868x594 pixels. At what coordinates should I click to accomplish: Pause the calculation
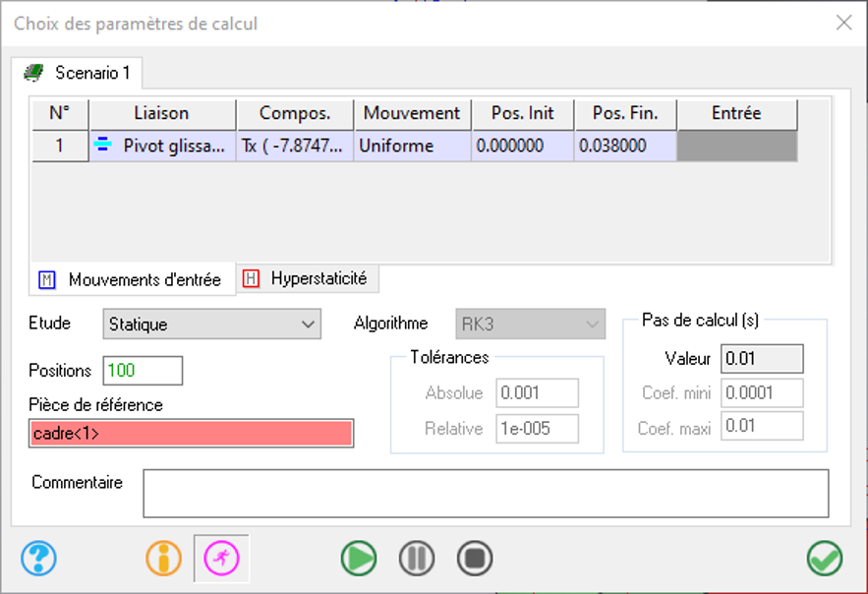point(417,559)
